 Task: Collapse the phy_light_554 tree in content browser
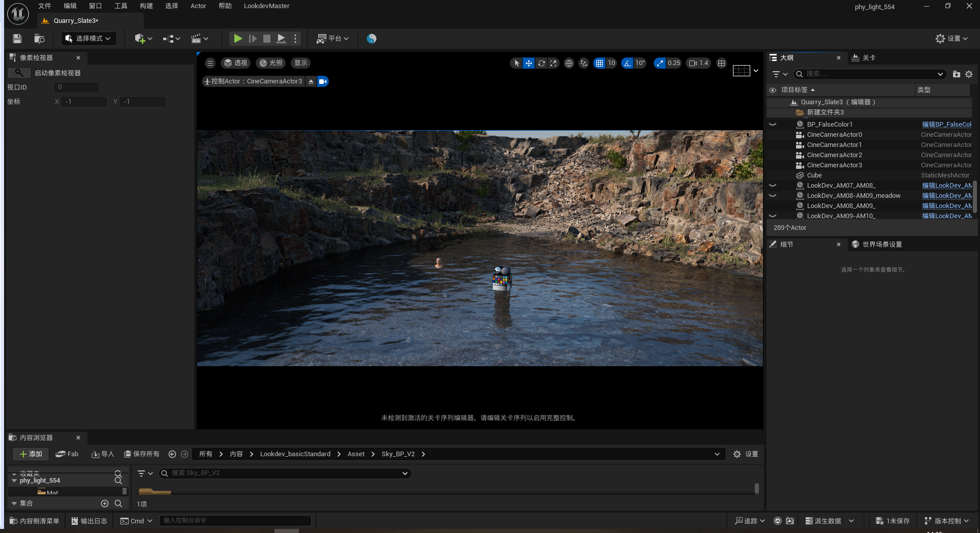click(14, 481)
